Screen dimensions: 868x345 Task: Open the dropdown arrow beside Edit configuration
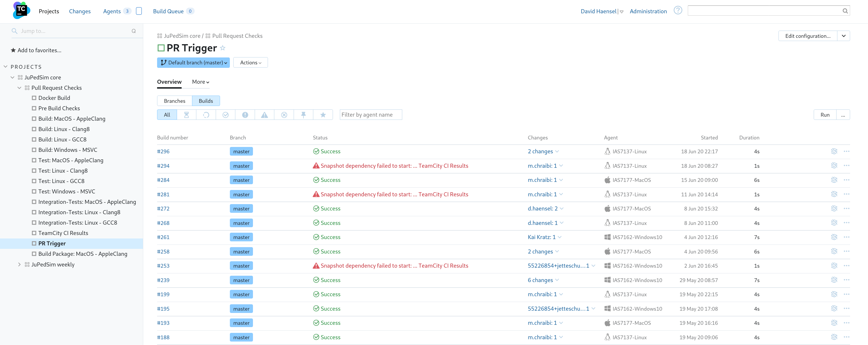(x=843, y=36)
